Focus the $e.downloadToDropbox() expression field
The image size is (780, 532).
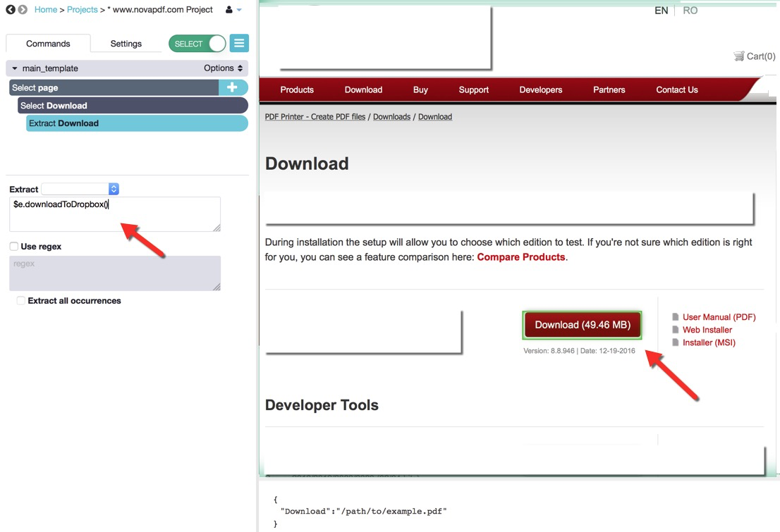pyautogui.click(x=115, y=214)
